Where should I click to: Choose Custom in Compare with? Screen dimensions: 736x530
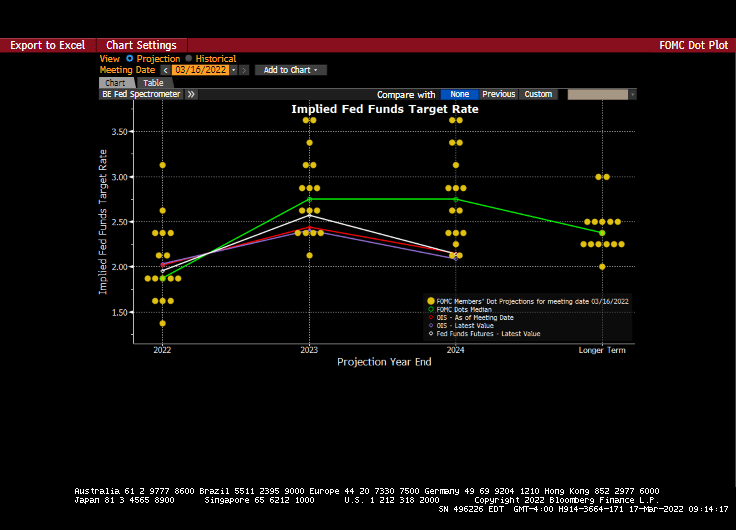pos(538,94)
